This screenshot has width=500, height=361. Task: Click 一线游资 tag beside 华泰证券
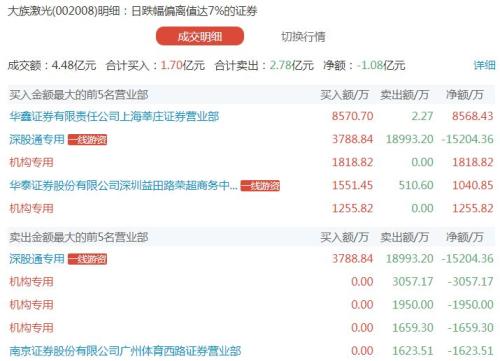260,186
